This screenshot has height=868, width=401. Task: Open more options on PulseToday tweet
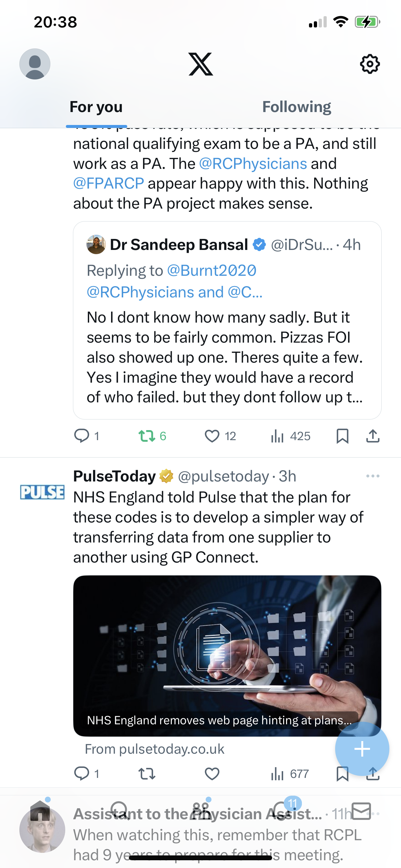pos(373,476)
